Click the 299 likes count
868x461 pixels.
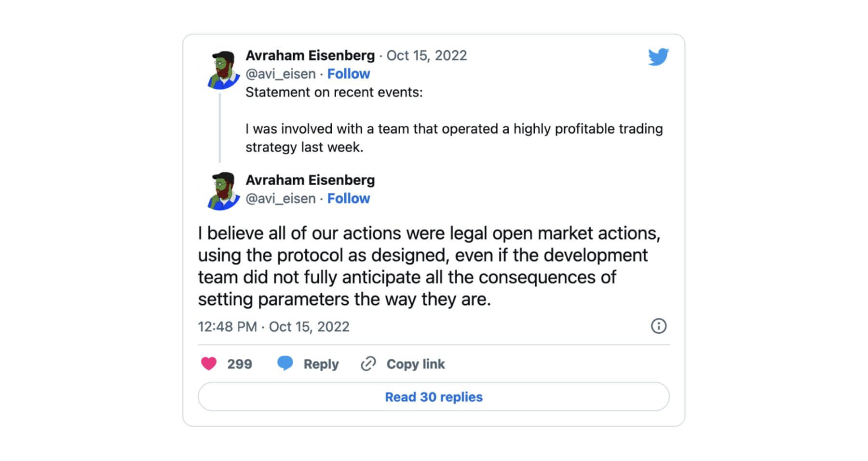(240, 364)
